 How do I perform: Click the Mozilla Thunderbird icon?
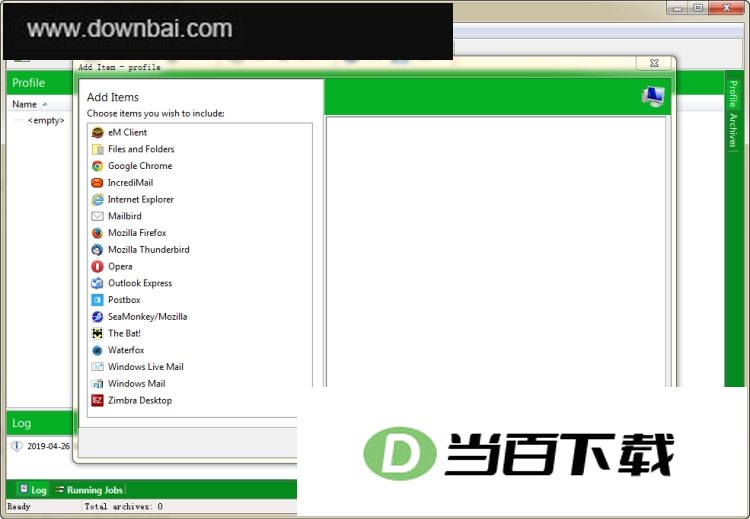pyautogui.click(x=98, y=250)
